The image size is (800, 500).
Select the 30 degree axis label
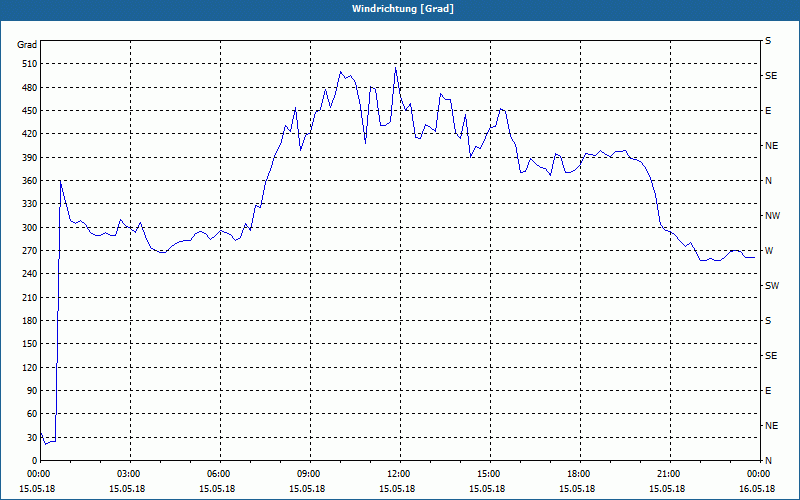[x=32, y=437]
